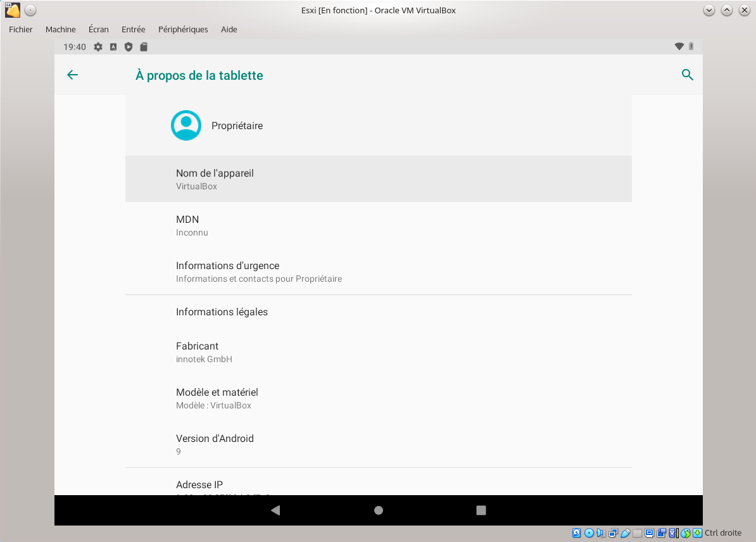Open the Propriétaire profile row
The image size is (756, 542).
(379, 125)
